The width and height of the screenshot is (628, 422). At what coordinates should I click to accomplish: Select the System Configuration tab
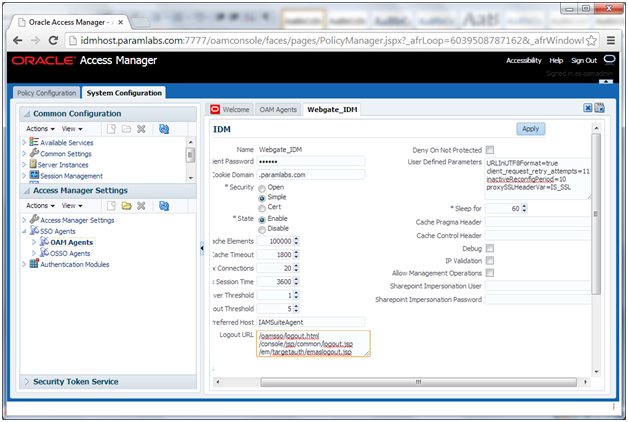[124, 93]
